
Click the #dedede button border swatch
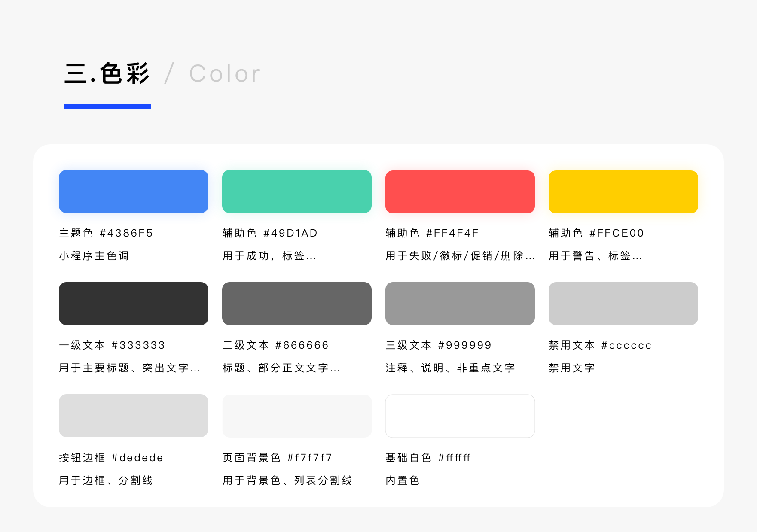[133, 416]
